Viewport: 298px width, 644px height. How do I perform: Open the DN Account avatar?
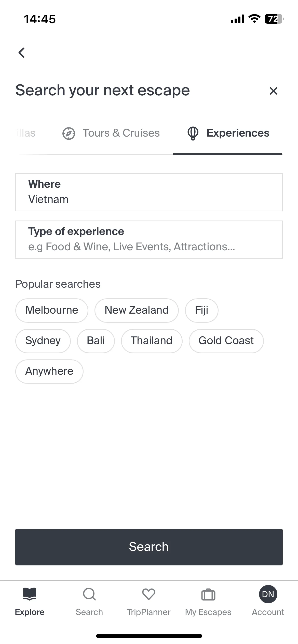268,594
